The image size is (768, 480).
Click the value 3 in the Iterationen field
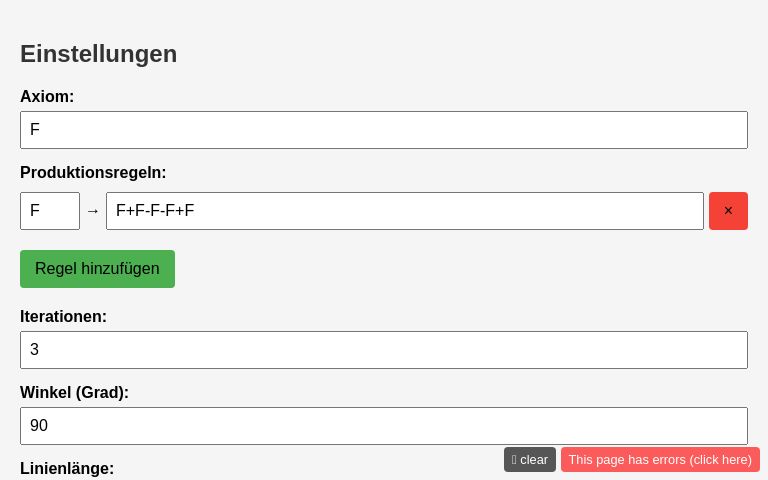pos(35,350)
